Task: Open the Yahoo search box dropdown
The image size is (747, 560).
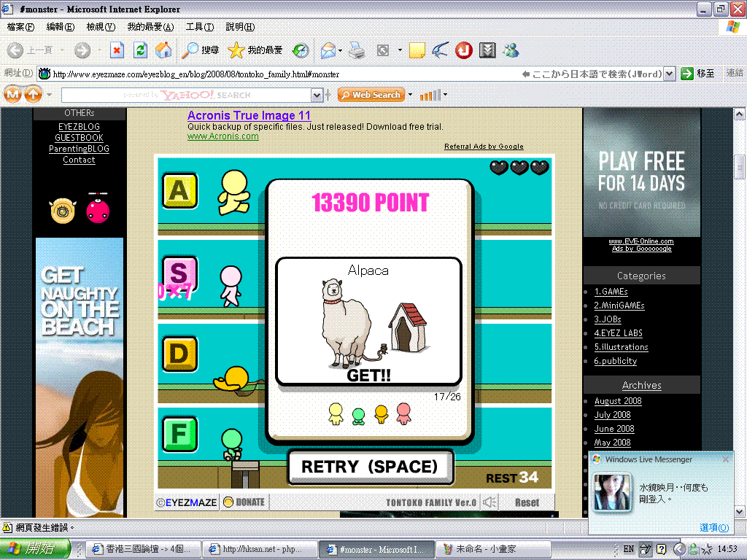Action: click(317, 96)
